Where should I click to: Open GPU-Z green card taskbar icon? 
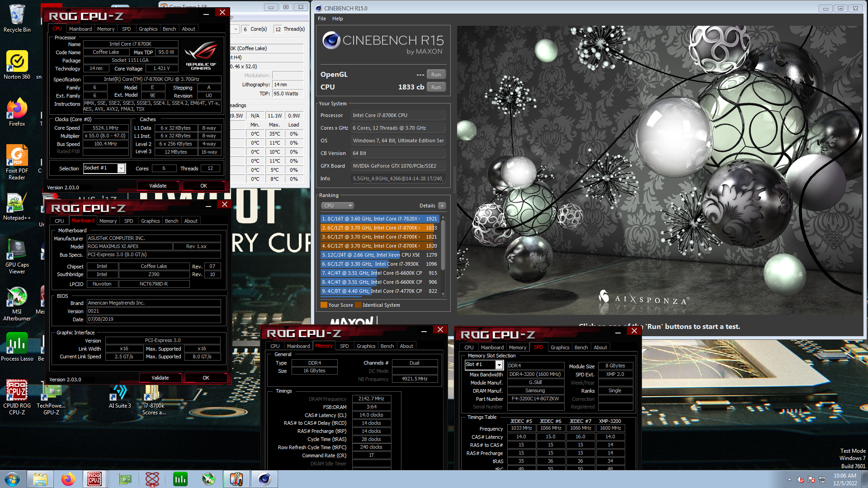[124, 479]
